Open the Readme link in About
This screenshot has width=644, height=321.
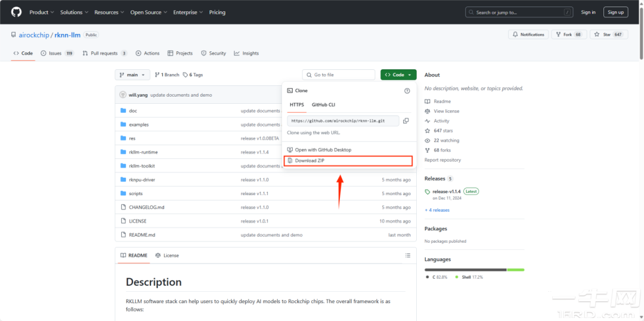[x=438, y=101]
